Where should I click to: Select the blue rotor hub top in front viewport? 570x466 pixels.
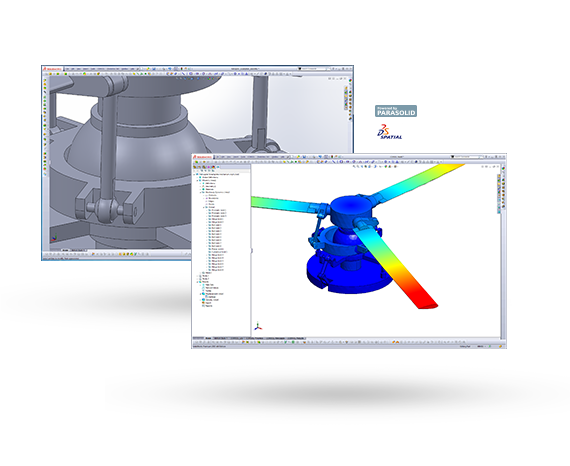click(351, 206)
